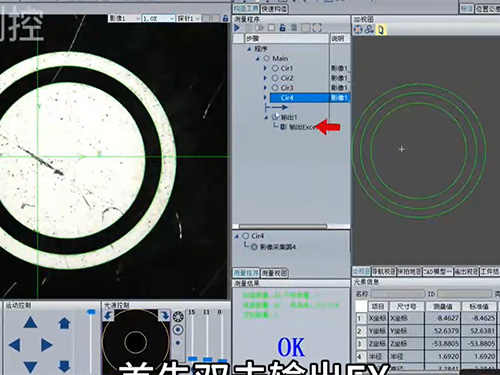Click the 输出1 output node icon
Image resolution: width=500 pixels, height=375 pixels.
click(275, 117)
